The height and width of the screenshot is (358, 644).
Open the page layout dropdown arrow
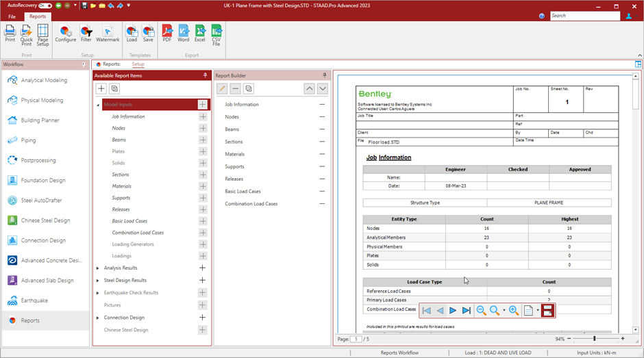pyautogui.click(x=538, y=310)
